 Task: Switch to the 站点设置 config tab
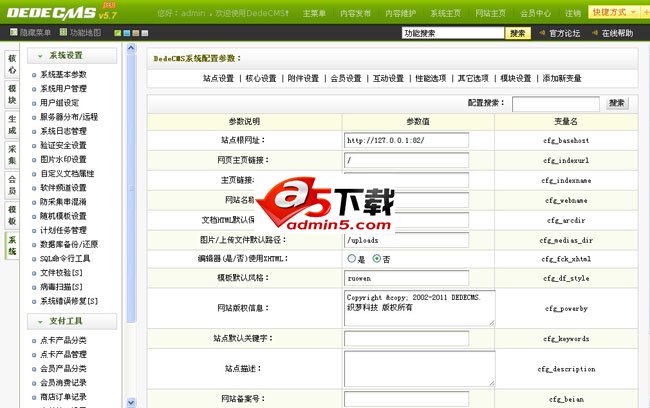click(218, 78)
